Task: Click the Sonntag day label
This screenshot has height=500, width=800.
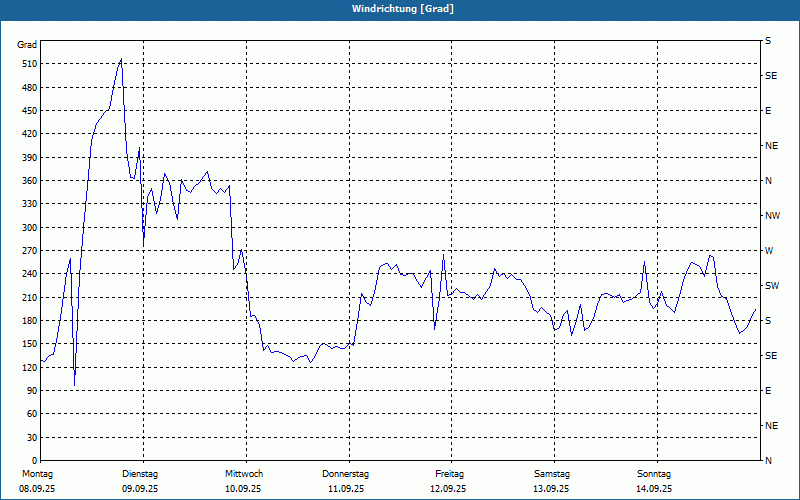Action: pyautogui.click(x=654, y=474)
